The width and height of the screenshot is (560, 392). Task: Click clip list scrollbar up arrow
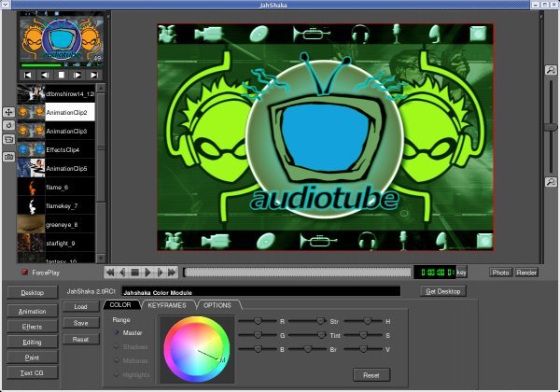[101, 88]
